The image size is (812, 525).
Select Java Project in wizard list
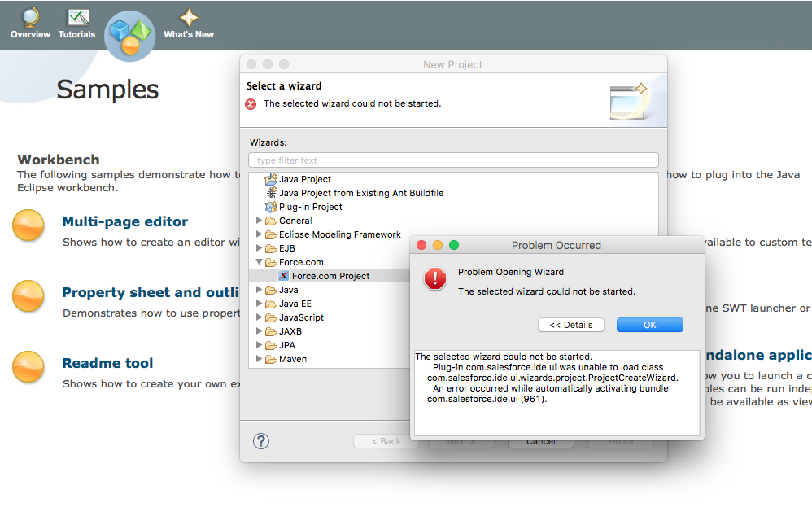305,179
